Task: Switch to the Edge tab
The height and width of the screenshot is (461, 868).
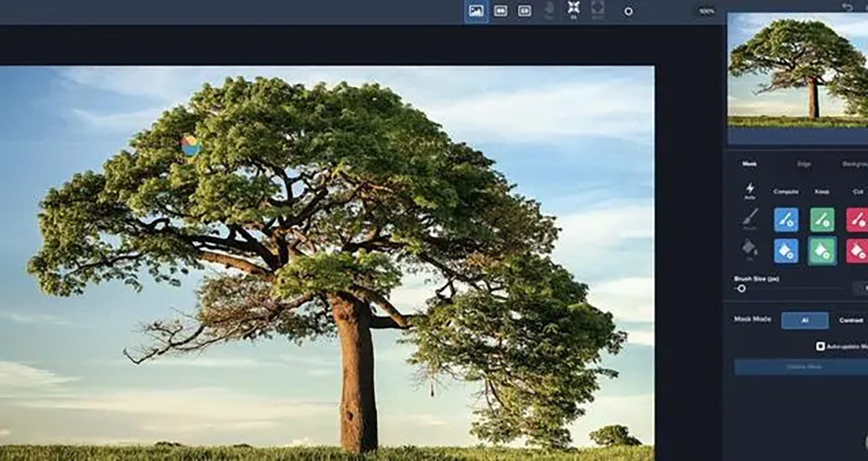Action: click(x=804, y=164)
